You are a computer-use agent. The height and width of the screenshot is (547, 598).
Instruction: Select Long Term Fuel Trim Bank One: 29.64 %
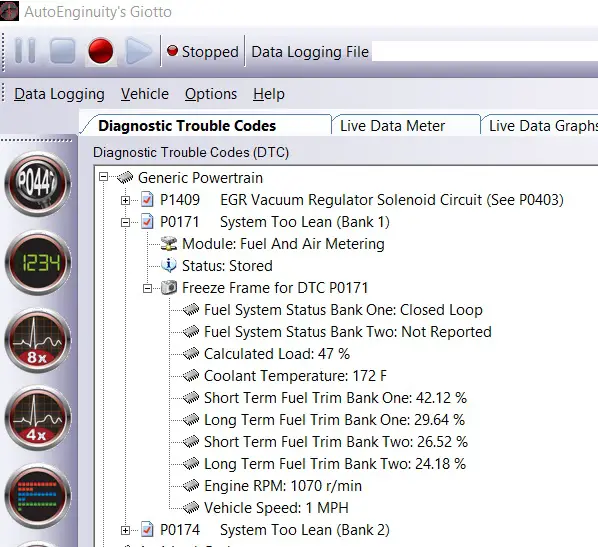[x=334, y=420]
